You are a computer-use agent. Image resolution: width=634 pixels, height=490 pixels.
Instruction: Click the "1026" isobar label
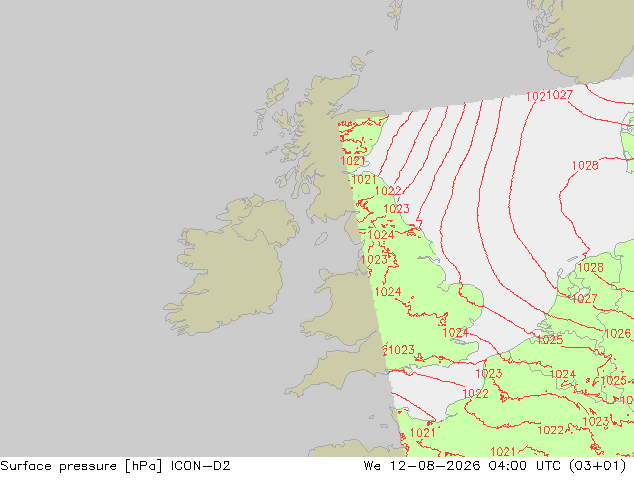tap(617, 334)
